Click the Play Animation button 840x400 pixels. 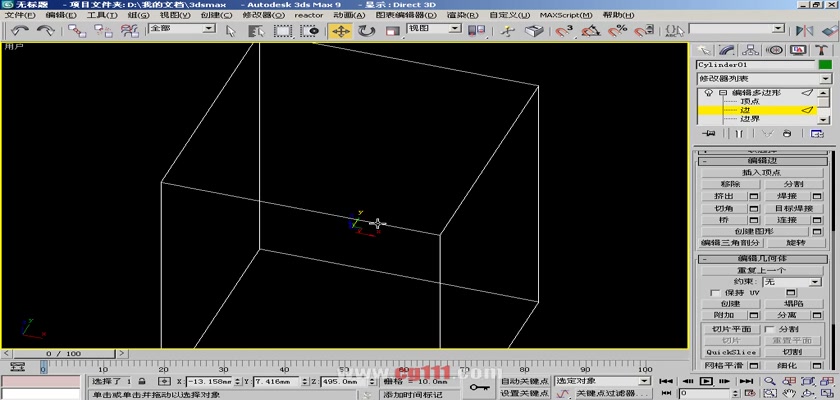click(x=706, y=381)
